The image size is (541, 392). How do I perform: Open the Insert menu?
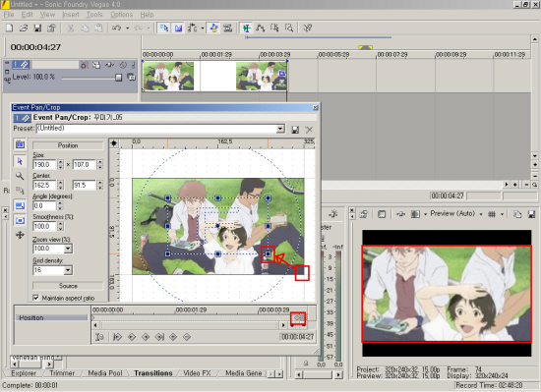[71, 15]
